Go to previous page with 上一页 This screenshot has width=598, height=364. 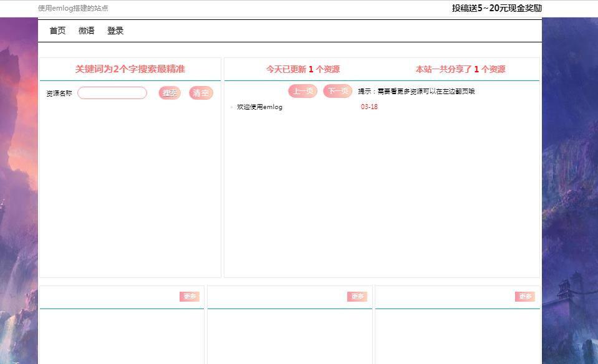[x=303, y=91]
